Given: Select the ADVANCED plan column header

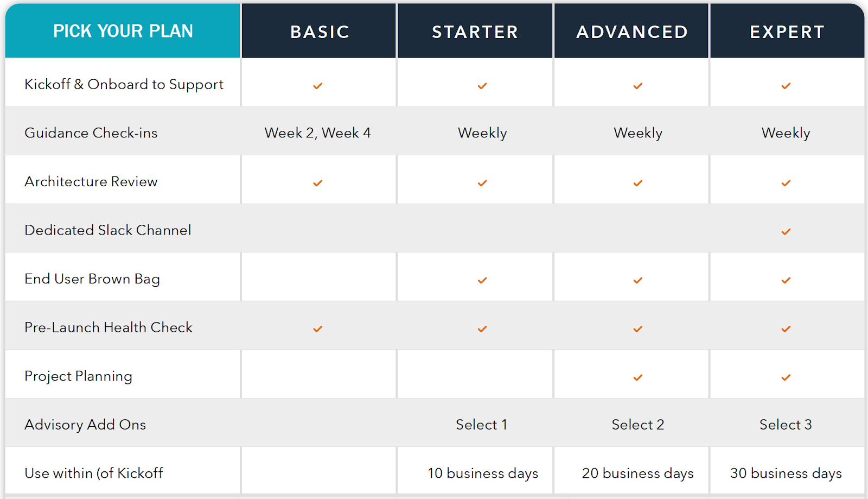Looking at the screenshot, I should click(631, 31).
